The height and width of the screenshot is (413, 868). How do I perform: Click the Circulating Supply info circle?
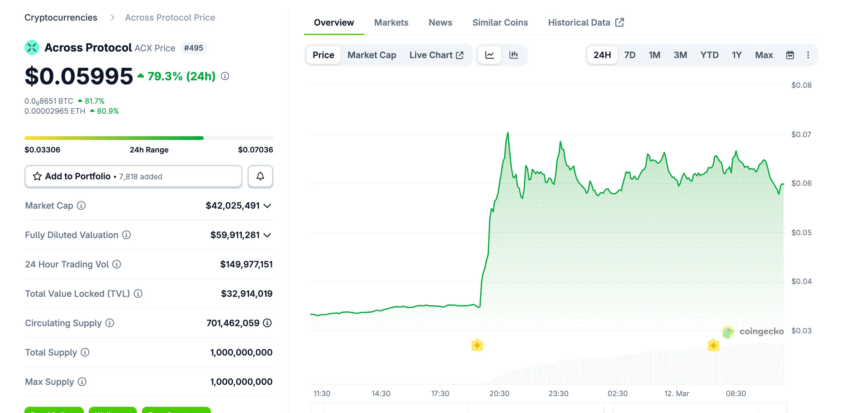point(109,323)
